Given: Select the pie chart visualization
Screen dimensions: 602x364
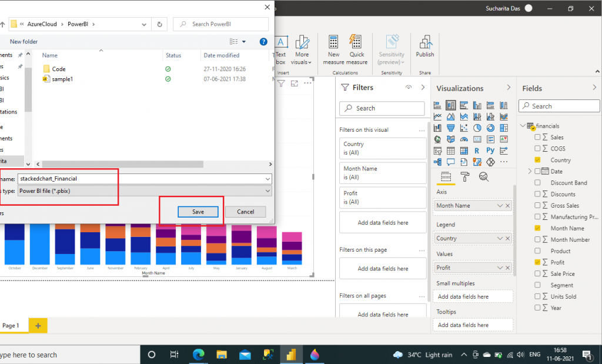Looking at the screenshot, I should coord(477,128).
